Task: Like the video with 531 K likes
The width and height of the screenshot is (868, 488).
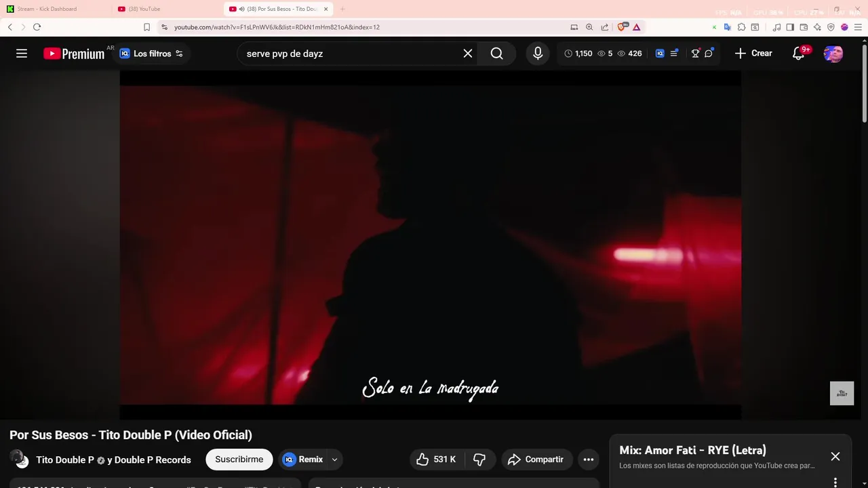Action: [435, 460]
